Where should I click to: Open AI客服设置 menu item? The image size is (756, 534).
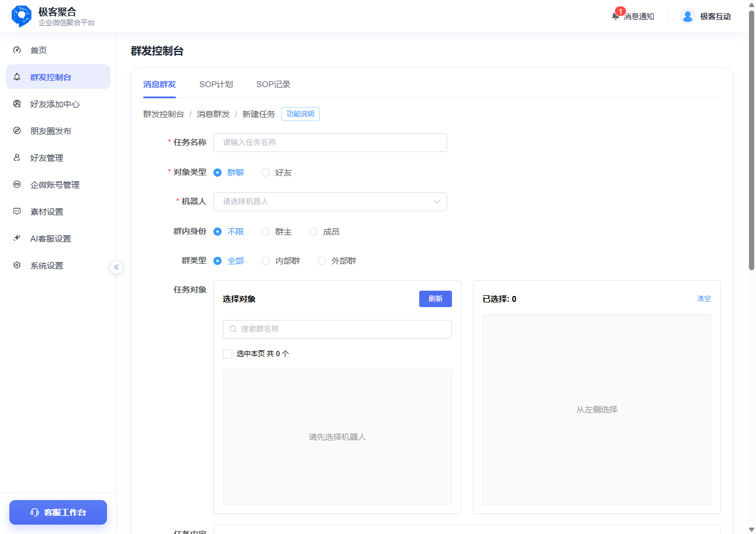pos(58,239)
